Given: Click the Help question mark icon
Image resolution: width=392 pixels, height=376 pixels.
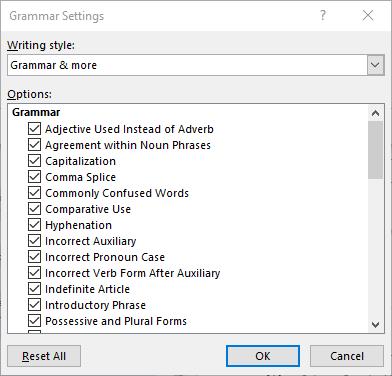Looking at the screenshot, I should pos(323,15).
